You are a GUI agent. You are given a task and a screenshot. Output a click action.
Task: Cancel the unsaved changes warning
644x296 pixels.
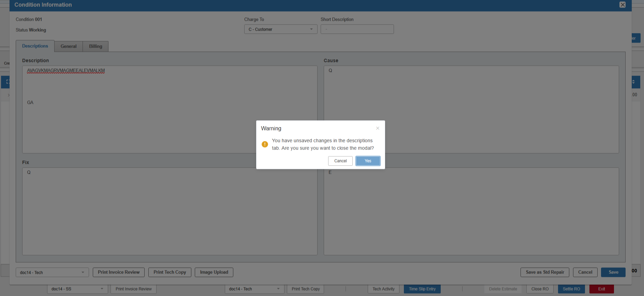point(340,161)
